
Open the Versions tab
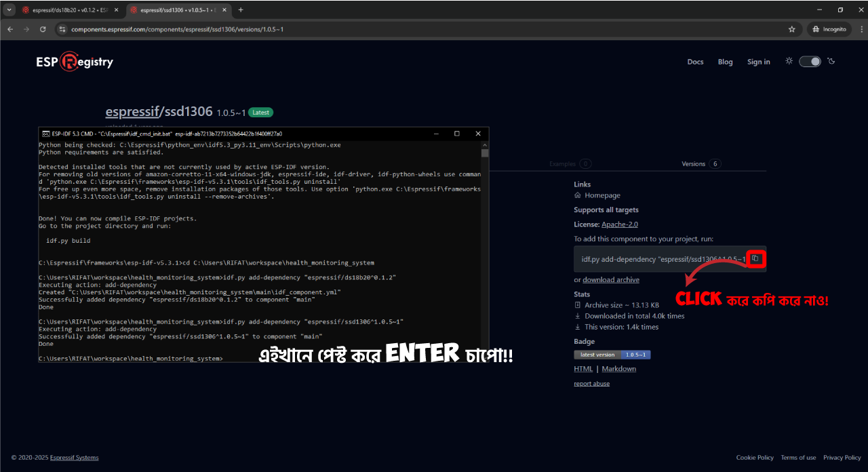coord(701,163)
